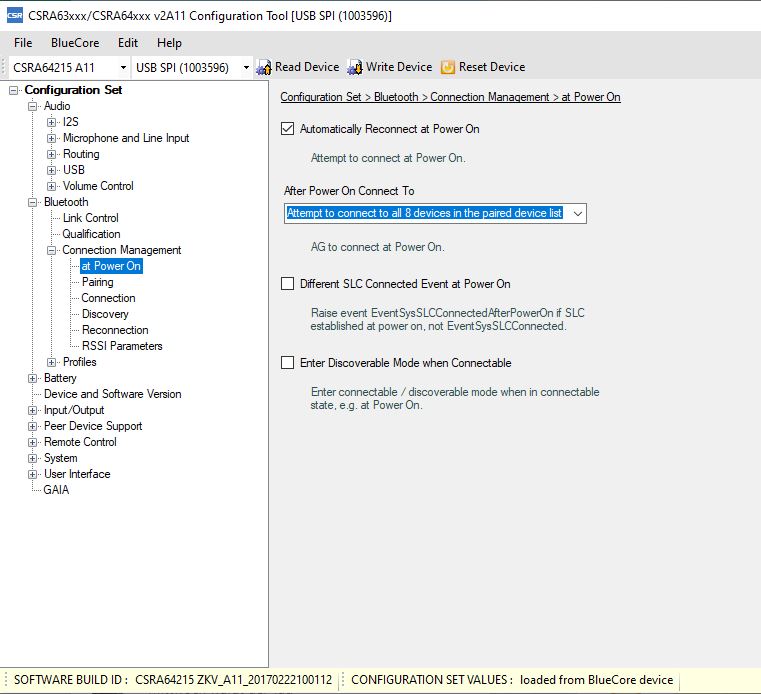The image size is (761, 694).
Task: Select the GAIA tree item
Action: (56, 490)
